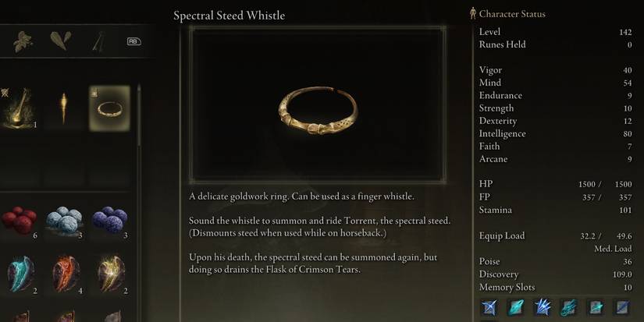Choose the golden cracked tear item
Image resolution: width=644 pixels, height=322 pixels.
111,274
